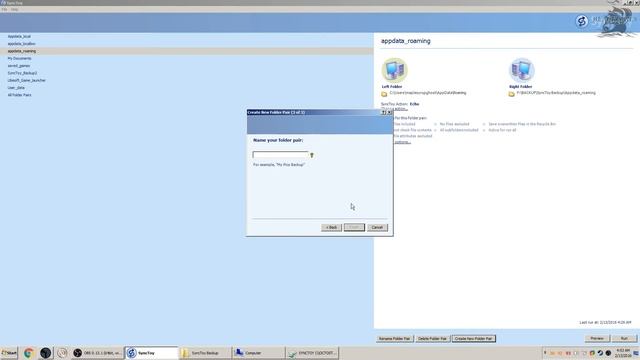Select the saved_games folder pair
The height and width of the screenshot is (360, 640).
[x=19, y=66]
